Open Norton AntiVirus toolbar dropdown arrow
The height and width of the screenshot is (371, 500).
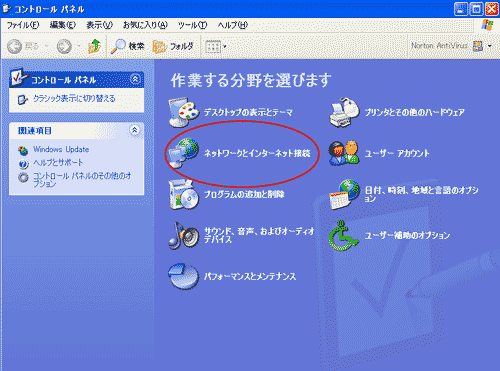pyautogui.click(x=489, y=46)
